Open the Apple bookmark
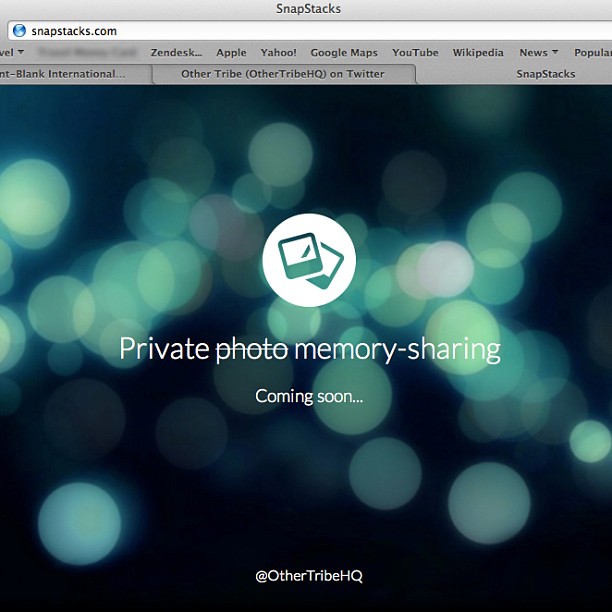This screenshot has height=612, width=612. (x=231, y=53)
